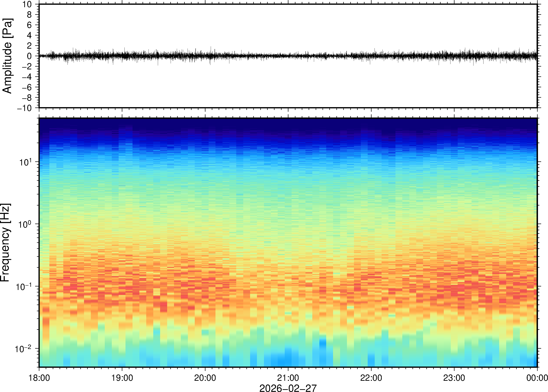The width and height of the screenshot is (548, 392).
Task: Click the amplitude tick label -4
Action: tap(27, 77)
